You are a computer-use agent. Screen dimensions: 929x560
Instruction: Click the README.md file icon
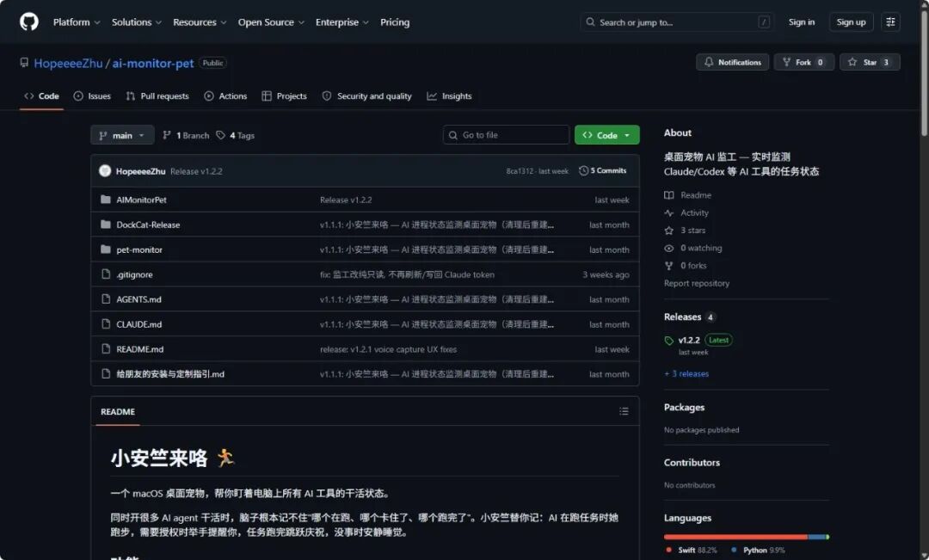106,349
